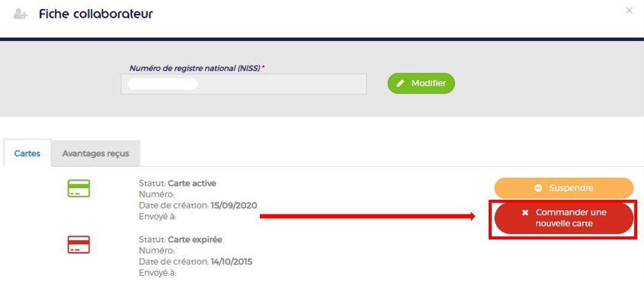Click the green Modifier button

[421, 83]
